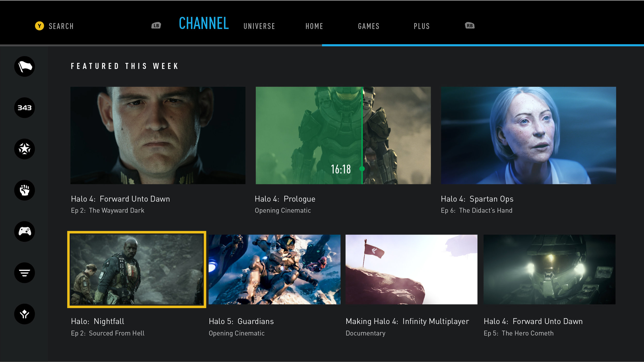Select the raised fist sidebar icon

24,190
